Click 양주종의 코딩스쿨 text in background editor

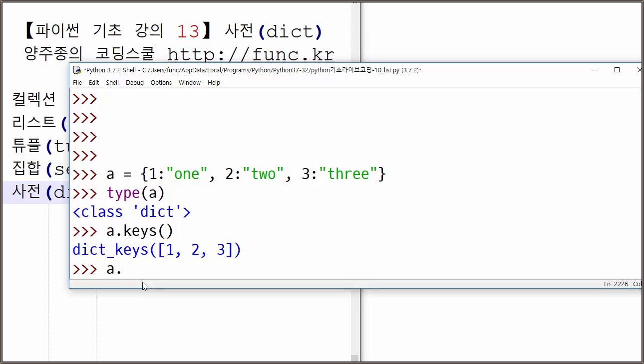pyautogui.click(x=89, y=53)
